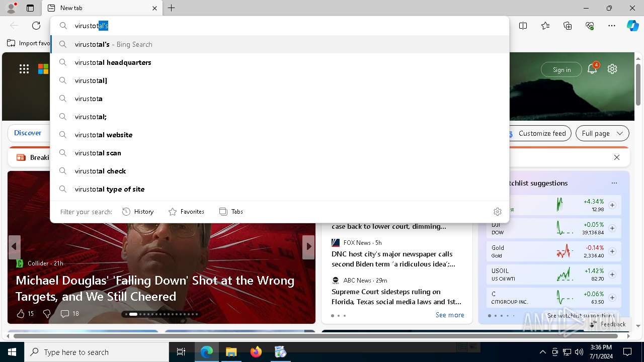Show hidden system tray icons

tap(542, 352)
